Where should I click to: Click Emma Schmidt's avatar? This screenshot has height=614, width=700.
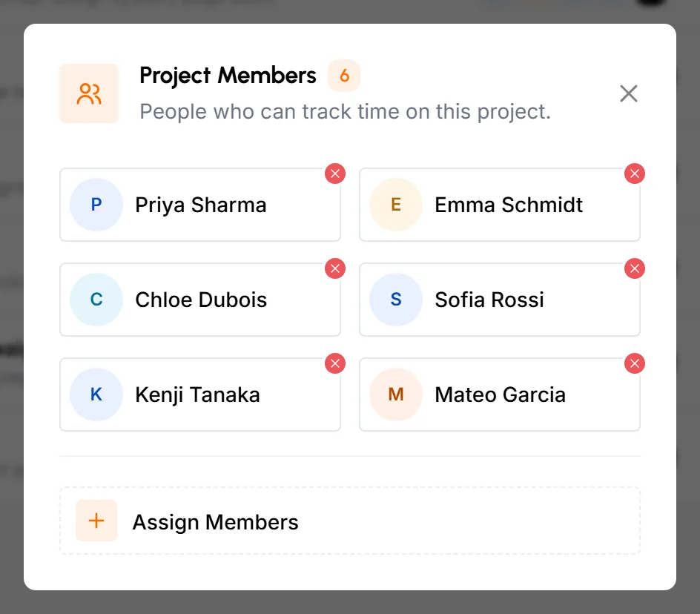tap(396, 205)
